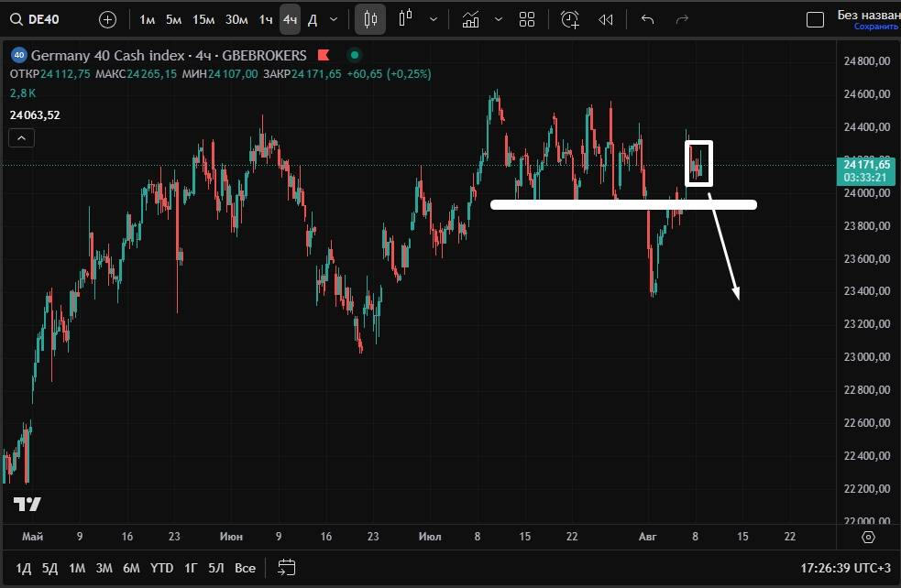Expand the timeframe interval dropdown

tap(334, 19)
